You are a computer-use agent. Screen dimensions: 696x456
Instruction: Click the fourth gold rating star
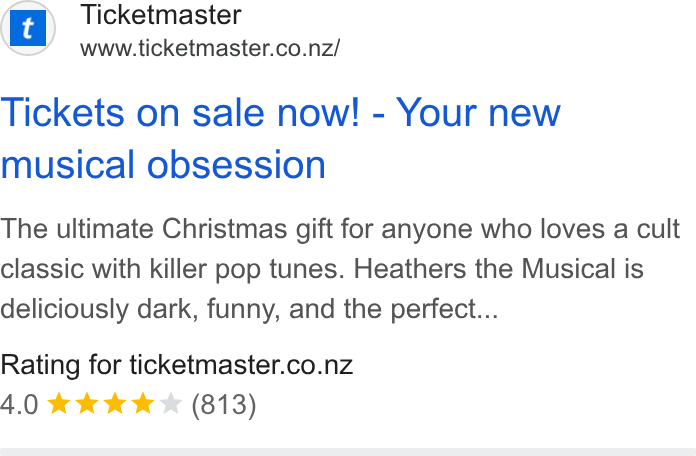(143, 404)
